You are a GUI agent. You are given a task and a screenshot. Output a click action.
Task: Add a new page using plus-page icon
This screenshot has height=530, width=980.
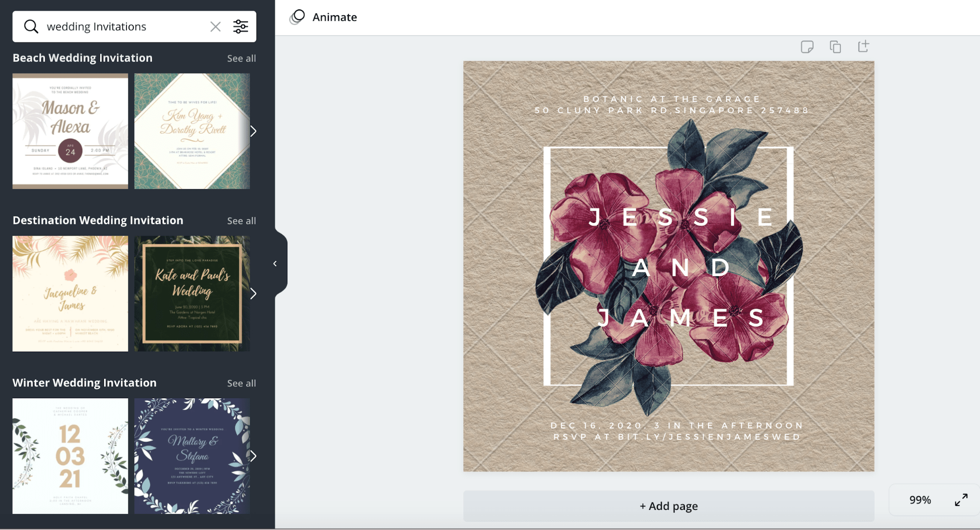tap(863, 46)
